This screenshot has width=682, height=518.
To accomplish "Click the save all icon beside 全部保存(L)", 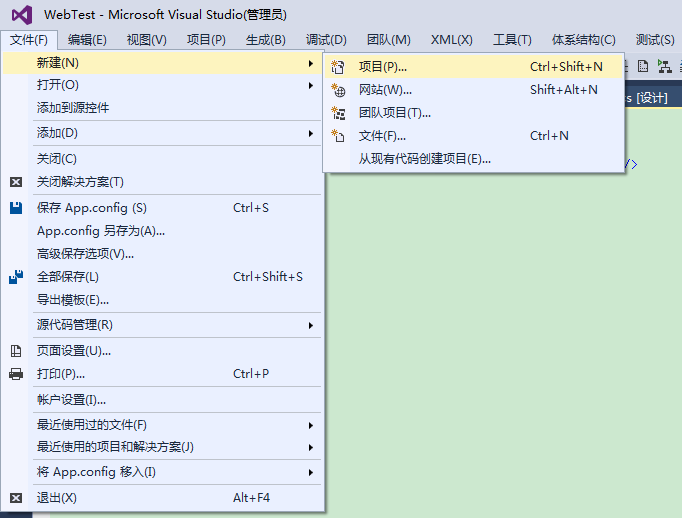I will [x=16, y=277].
